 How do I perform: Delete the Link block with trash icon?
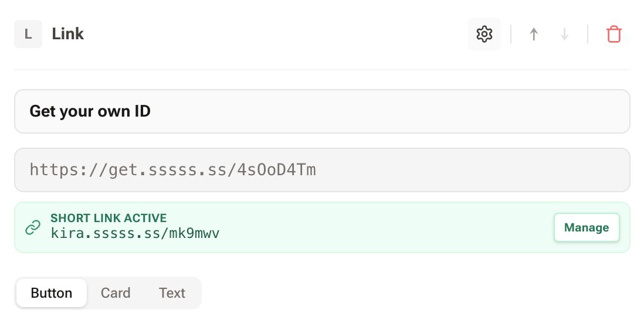tap(614, 34)
